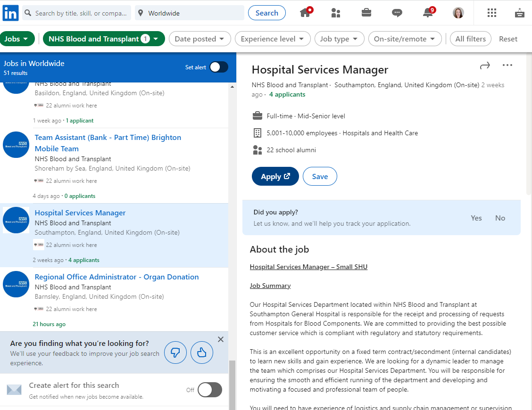
Task: Save the Hospital Services Manager job
Action: coord(320,176)
